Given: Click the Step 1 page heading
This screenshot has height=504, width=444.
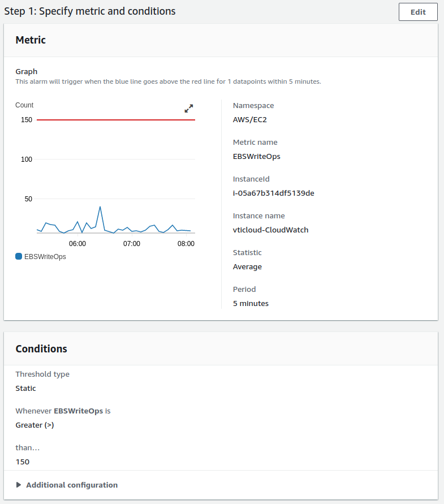Looking at the screenshot, I should click(90, 11).
